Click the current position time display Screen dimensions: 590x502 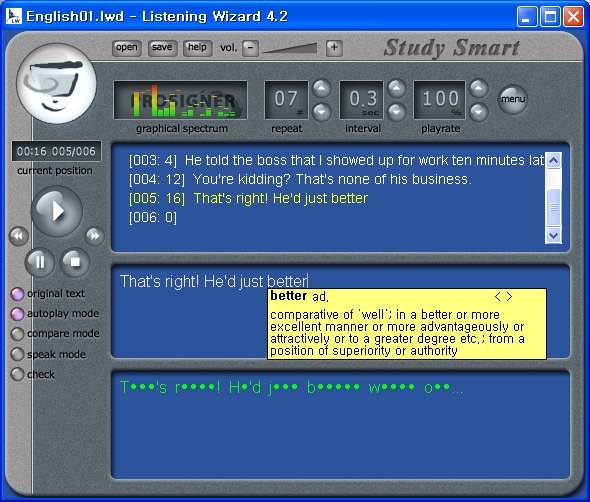[56, 151]
